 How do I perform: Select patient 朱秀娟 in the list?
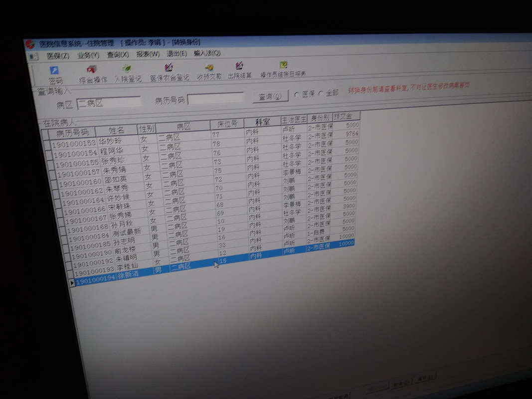[114, 170]
